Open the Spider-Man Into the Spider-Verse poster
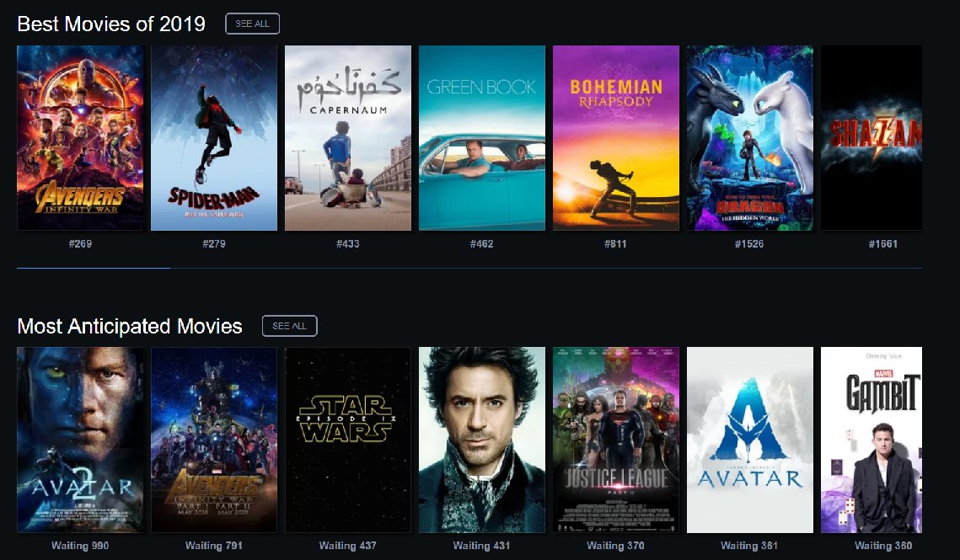The height and width of the screenshot is (560, 960). click(x=214, y=138)
